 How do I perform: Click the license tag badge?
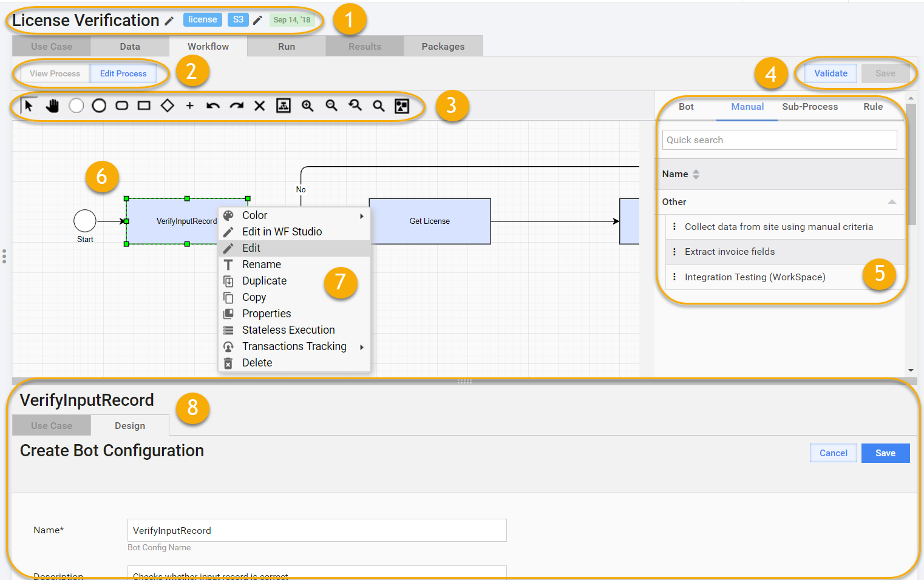[203, 20]
